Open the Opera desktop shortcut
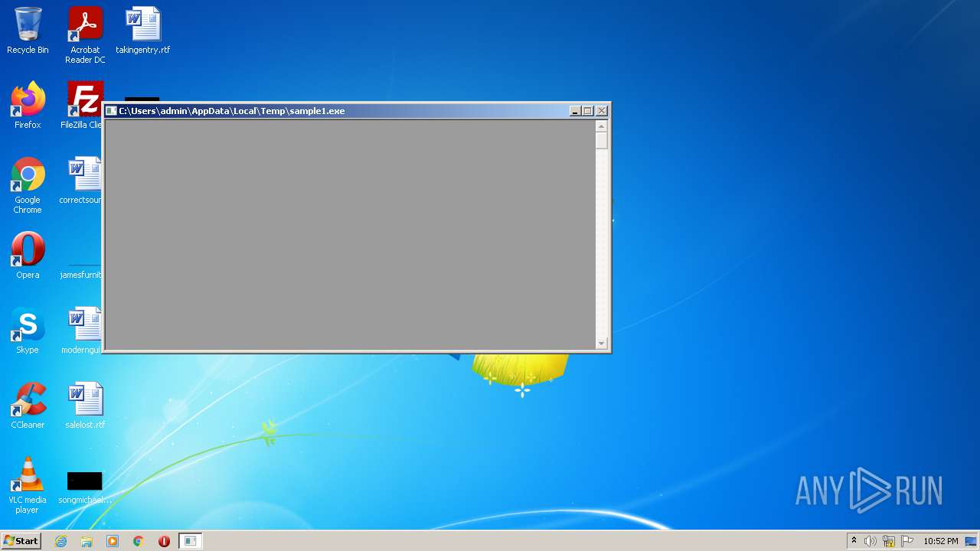This screenshot has height=551, width=980. [28, 256]
